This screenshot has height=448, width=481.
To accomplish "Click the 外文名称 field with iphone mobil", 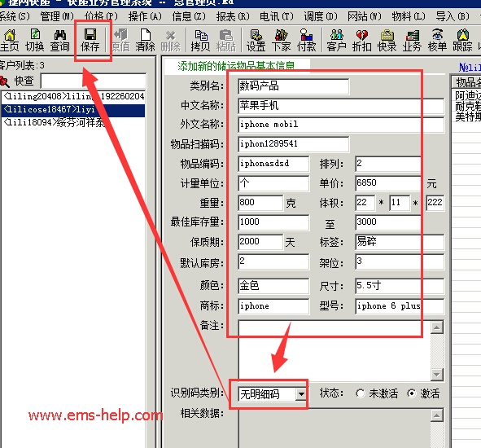I will point(341,125).
